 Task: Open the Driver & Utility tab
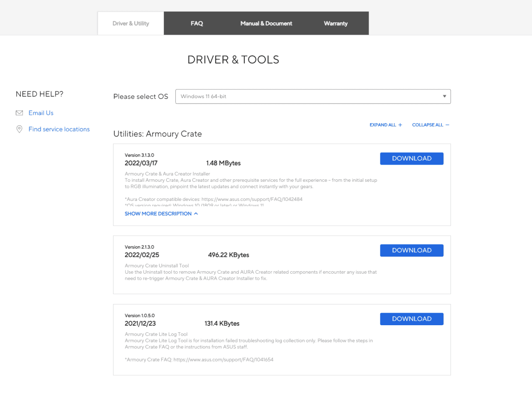(131, 23)
